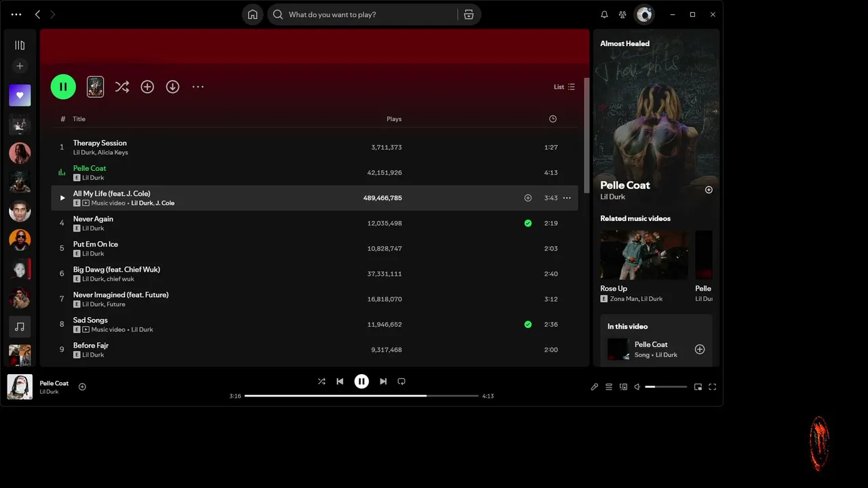Toggle repeat mode

[x=401, y=382]
